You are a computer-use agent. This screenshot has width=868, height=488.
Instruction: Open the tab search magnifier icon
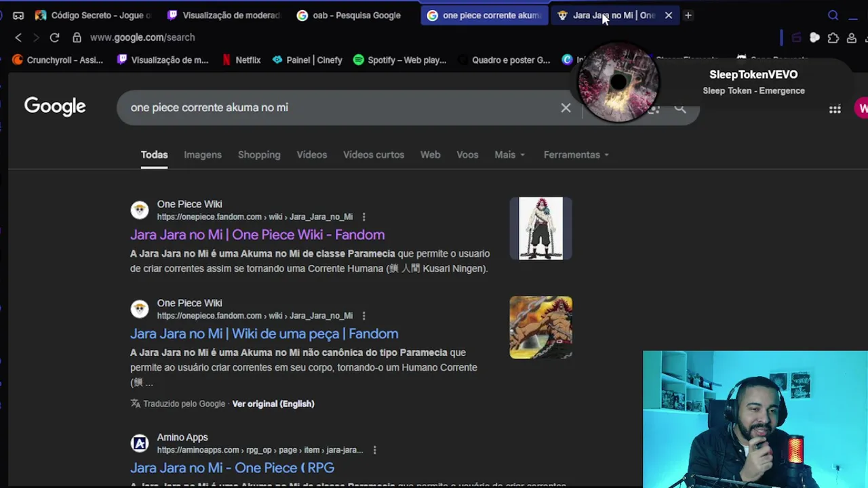point(833,15)
